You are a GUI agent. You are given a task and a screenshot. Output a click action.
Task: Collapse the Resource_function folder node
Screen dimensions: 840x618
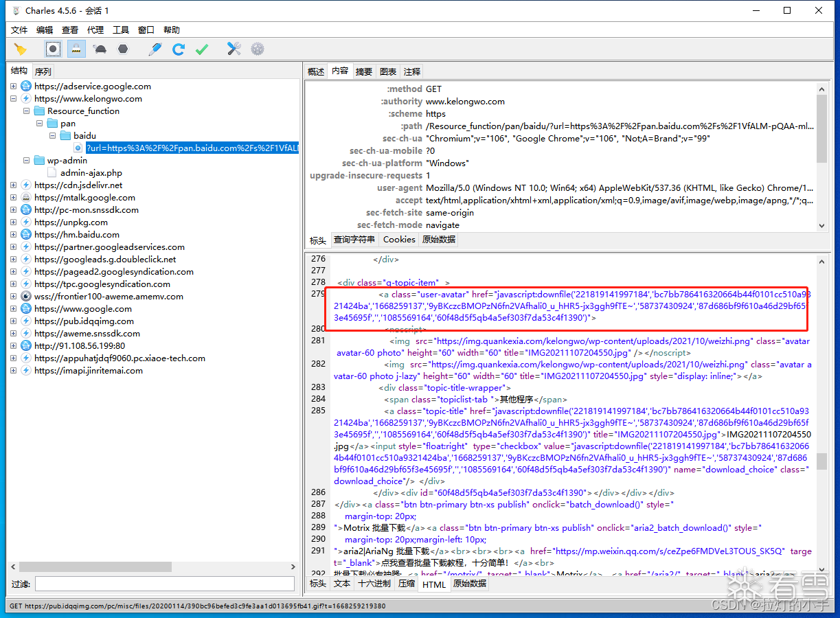pos(27,111)
